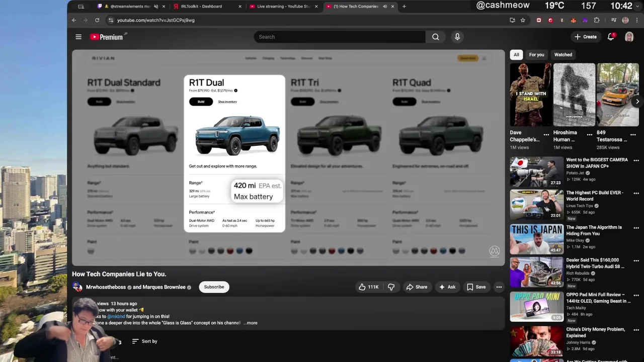Open the media controls icon in the toolbar
This screenshot has height=362, width=644.
coord(614,20)
